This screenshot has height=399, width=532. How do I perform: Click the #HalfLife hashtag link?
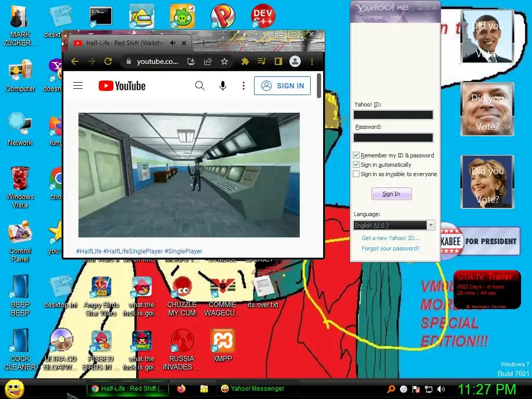89,251
